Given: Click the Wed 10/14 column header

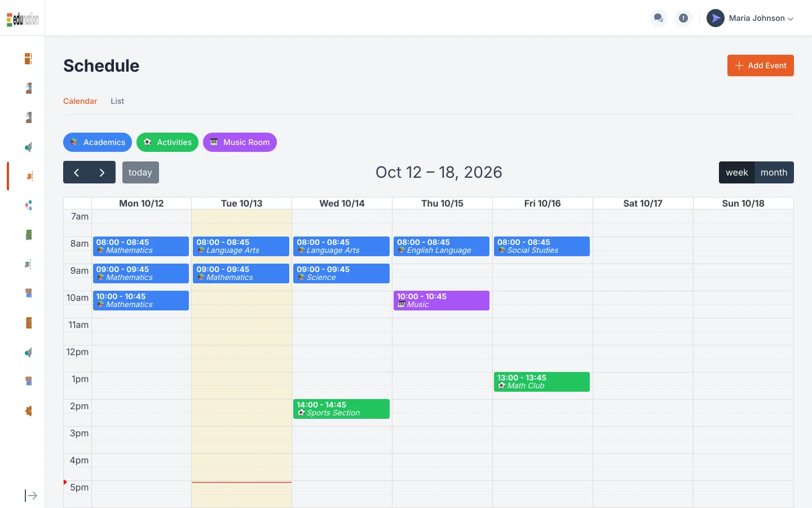Looking at the screenshot, I should pos(342,203).
